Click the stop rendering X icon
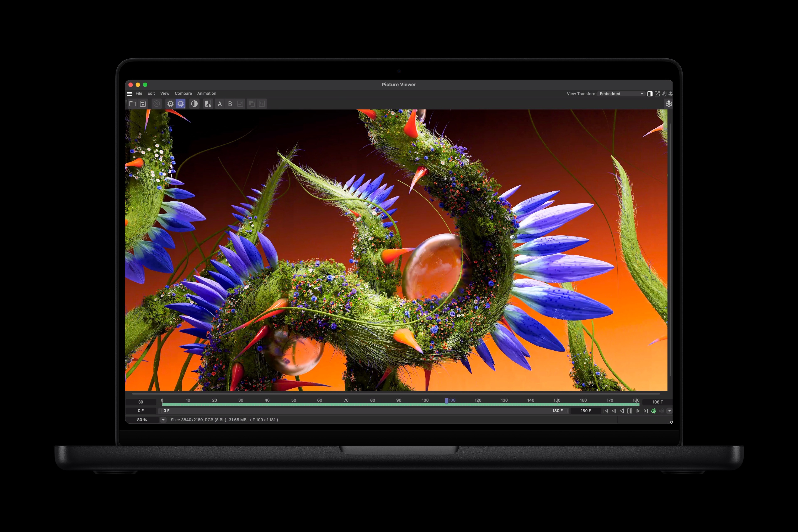The width and height of the screenshot is (798, 532). (x=157, y=104)
